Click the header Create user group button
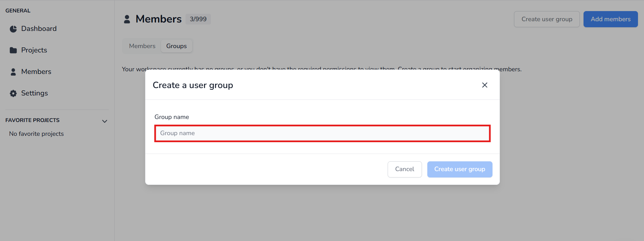The width and height of the screenshot is (644, 241). point(547,19)
